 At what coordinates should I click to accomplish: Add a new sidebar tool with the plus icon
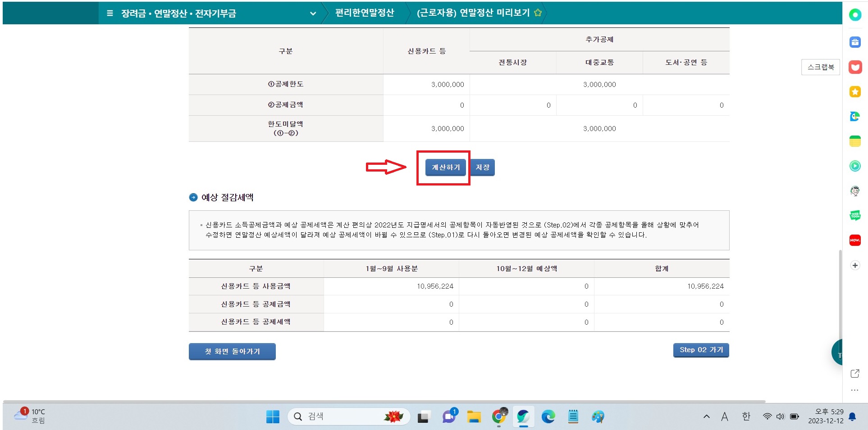854,265
